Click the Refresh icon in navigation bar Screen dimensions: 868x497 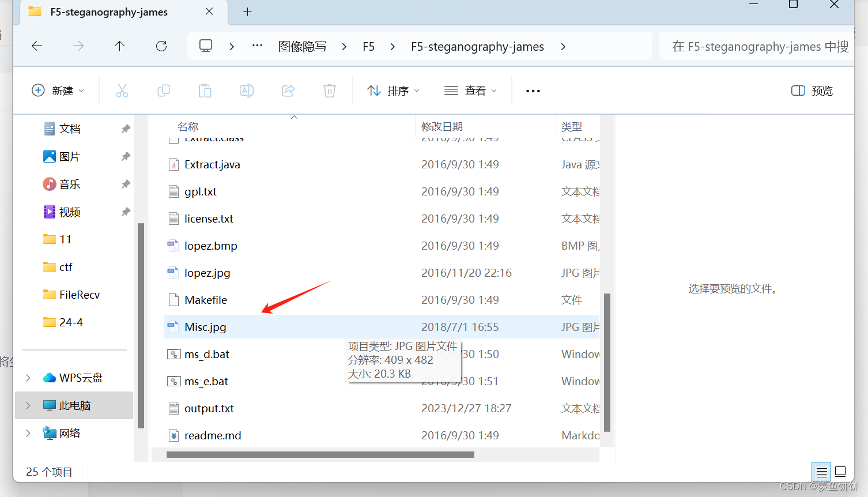point(161,46)
